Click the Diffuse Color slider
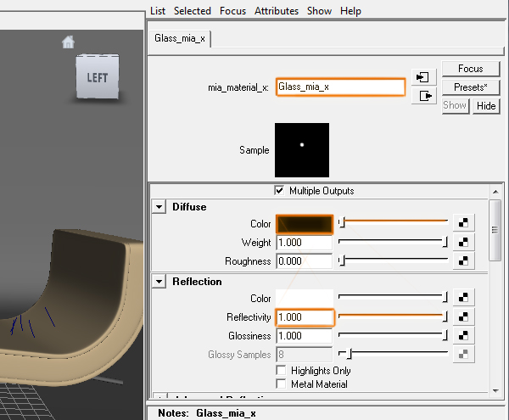The width and height of the screenshot is (509, 420). point(393,222)
